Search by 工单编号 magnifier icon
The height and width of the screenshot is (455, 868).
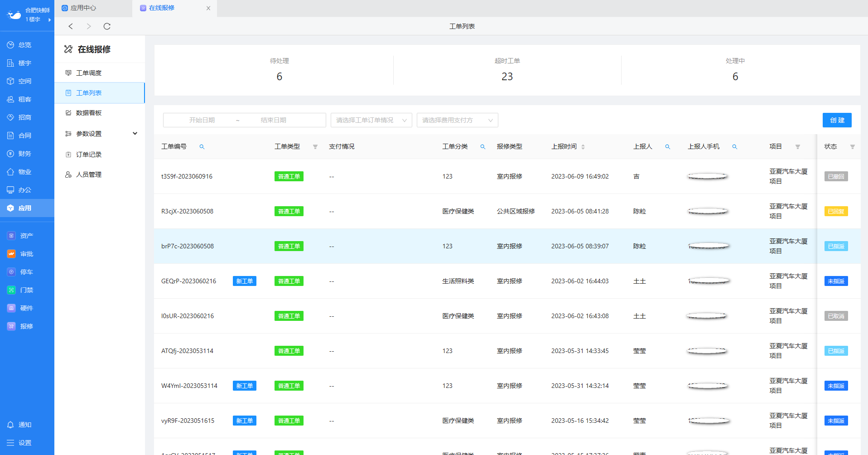202,147
